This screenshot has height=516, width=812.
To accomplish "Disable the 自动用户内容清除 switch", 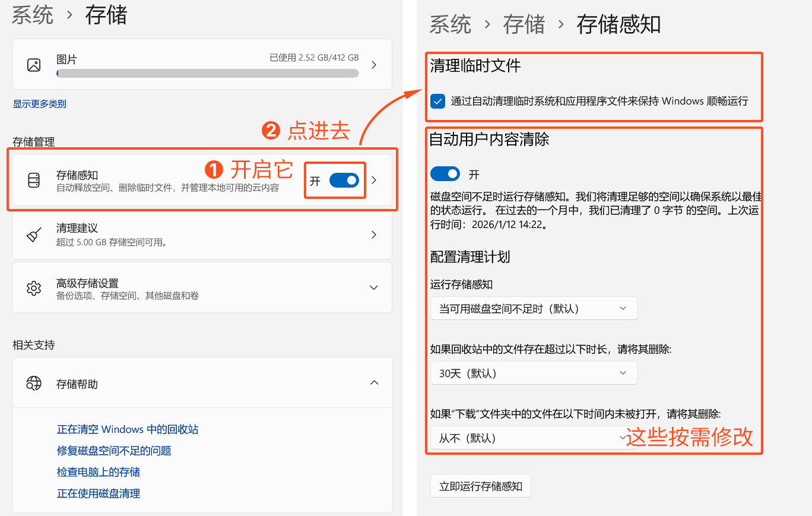I will 445,173.
